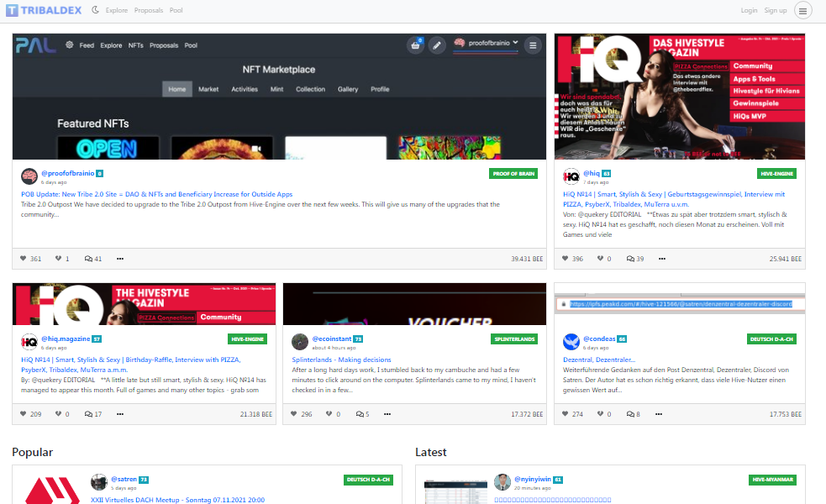This screenshot has width=826, height=504.
Task: Open the @ecoinstant username link
Action: [331, 339]
